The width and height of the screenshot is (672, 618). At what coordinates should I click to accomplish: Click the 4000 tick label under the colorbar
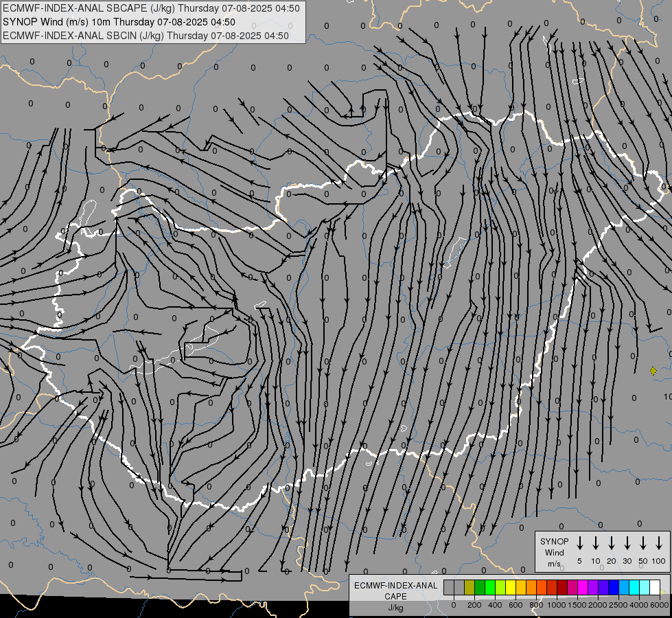pyautogui.click(x=639, y=605)
